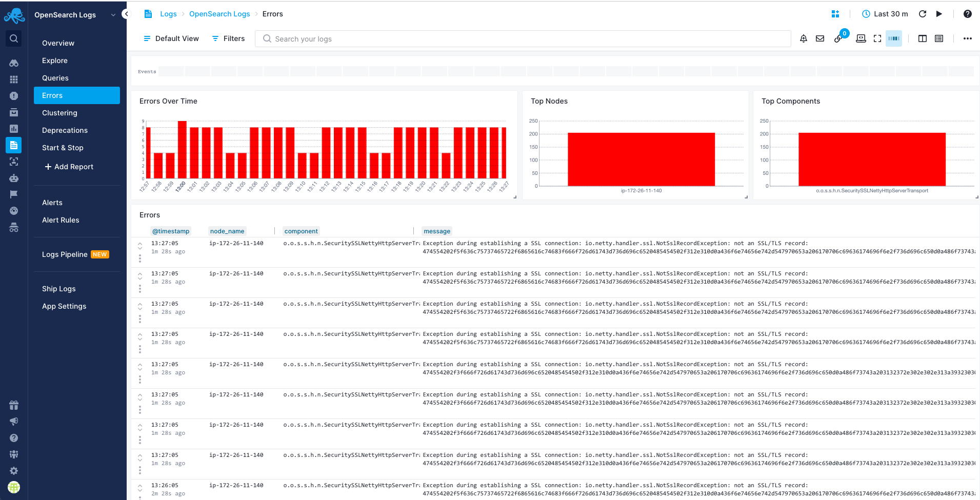Click ip-172-26-11-140 bar in Top Nodes
This screenshot has height=500, width=980.
click(x=641, y=159)
